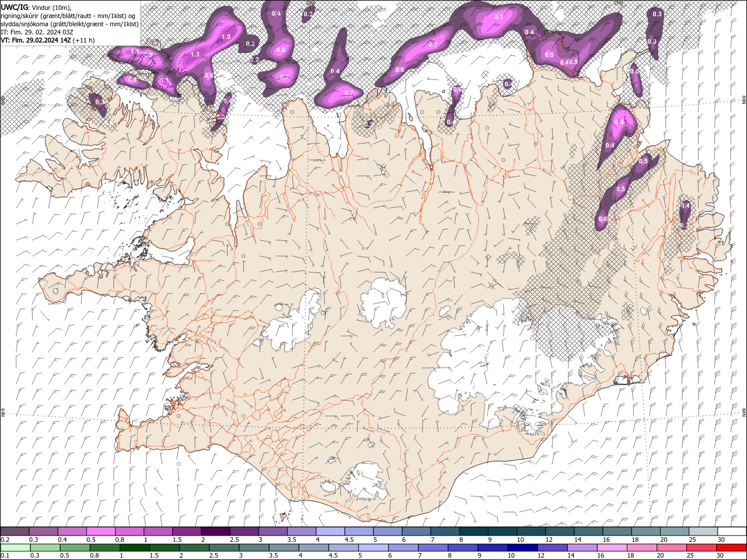Click the "UWC/IG" title text

[x=15, y=6]
